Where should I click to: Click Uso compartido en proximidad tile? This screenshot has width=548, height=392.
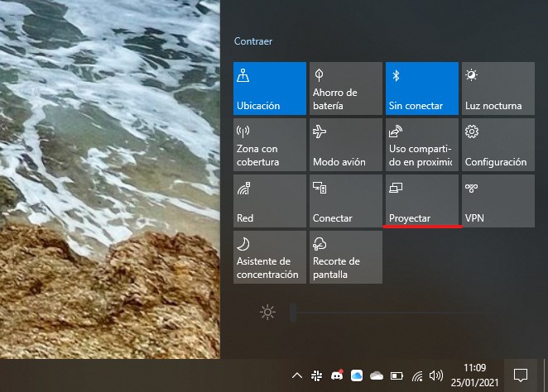pyautogui.click(x=421, y=145)
